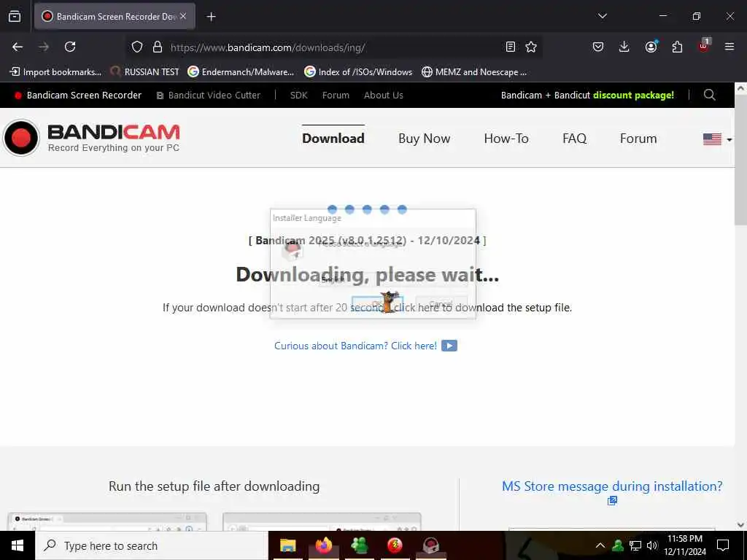
Task: Bookmark this page with the star
Action: pyautogui.click(x=531, y=47)
